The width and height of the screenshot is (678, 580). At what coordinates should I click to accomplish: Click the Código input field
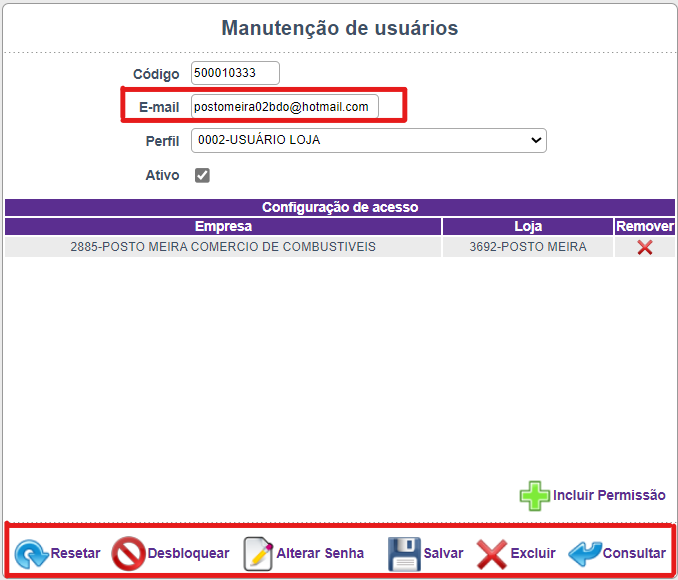point(235,73)
